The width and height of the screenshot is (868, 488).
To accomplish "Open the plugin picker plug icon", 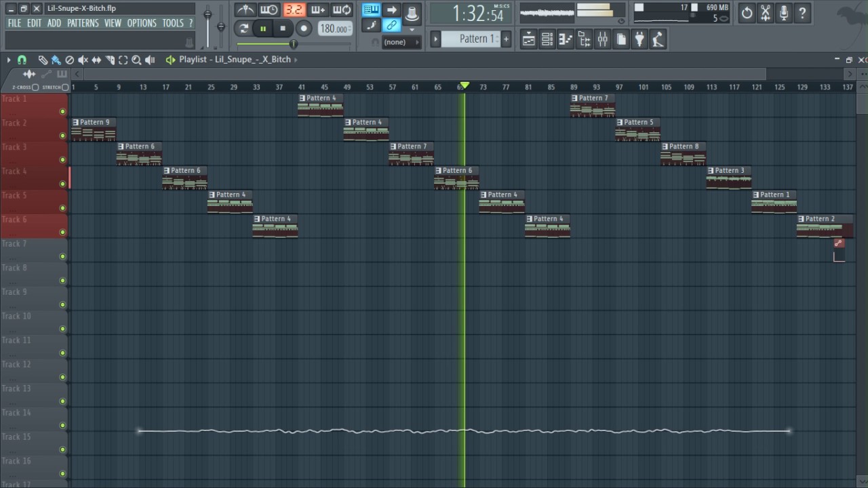I will tap(639, 39).
